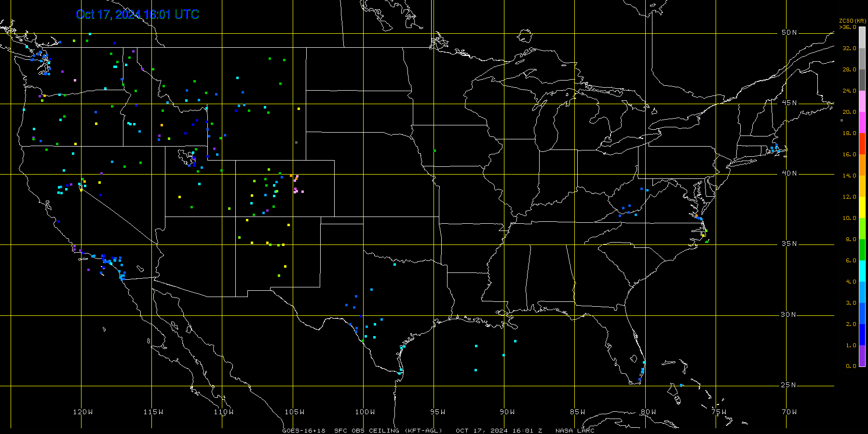Click the 'SFC OBS CEILING (KFT-AGL)' footer caption
Image resolution: width=868 pixels, height=434 pixels.
(x=388, y=431)
